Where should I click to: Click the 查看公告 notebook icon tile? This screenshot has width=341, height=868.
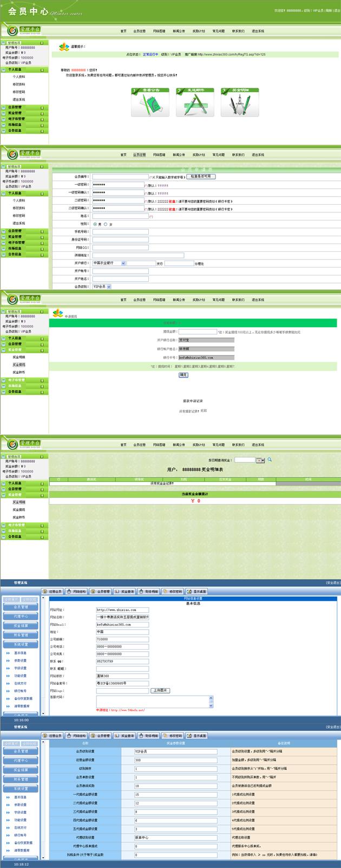tap(150, 102)
